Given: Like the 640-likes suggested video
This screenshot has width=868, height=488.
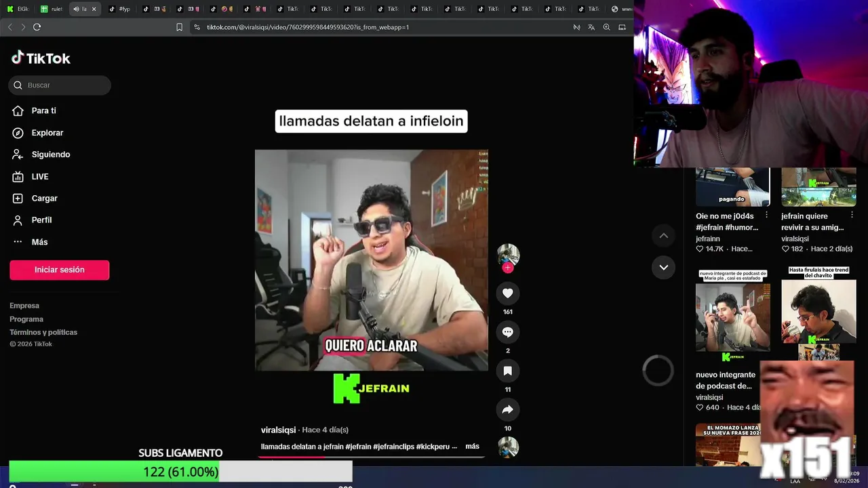Looking at the screenshot, I should pos(700,407).
